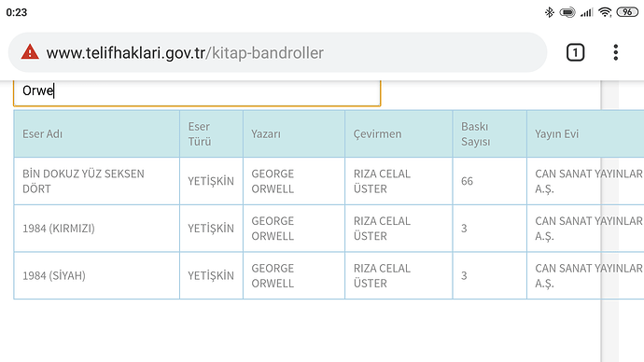Image resolution: width=644 pixels, height=362 pixels.
Task: Tap the battery level 96 indicator
Action: 627,12
